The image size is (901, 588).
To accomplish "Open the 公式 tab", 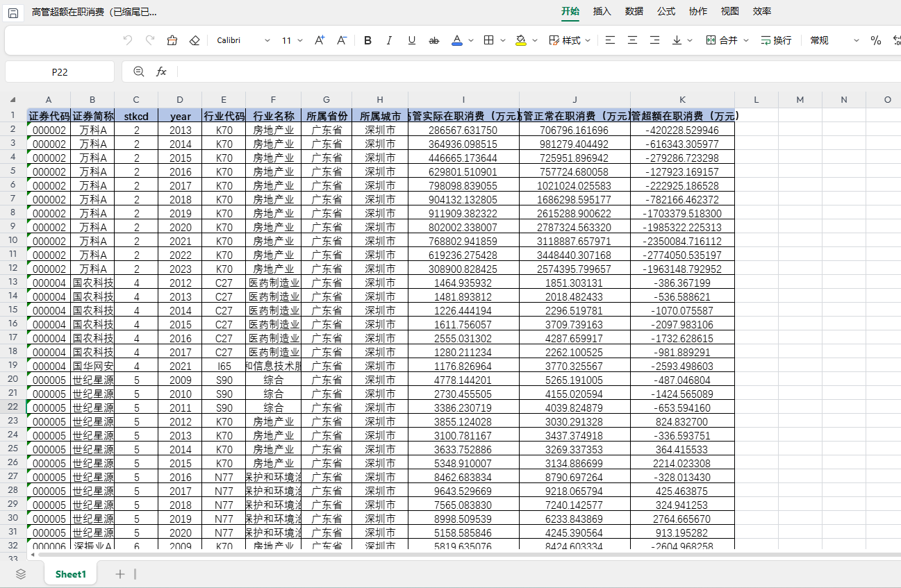I will coord(666,11).
